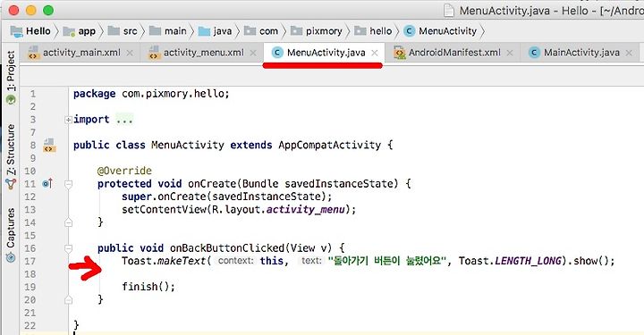644x335 pixels.
Task: Click the app module breadcrumb
Action: (x=80, y=31)
